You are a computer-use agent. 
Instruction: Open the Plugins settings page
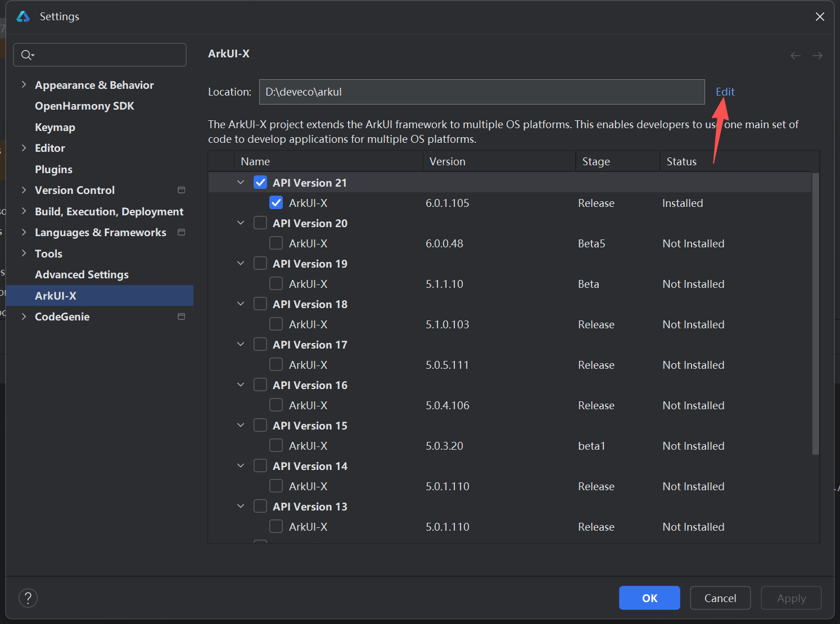(x=53, y=169)
